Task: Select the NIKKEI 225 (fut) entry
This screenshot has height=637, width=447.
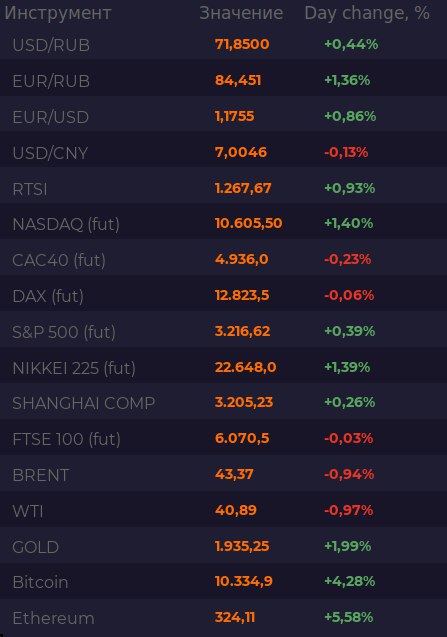Action: (224, 368)
